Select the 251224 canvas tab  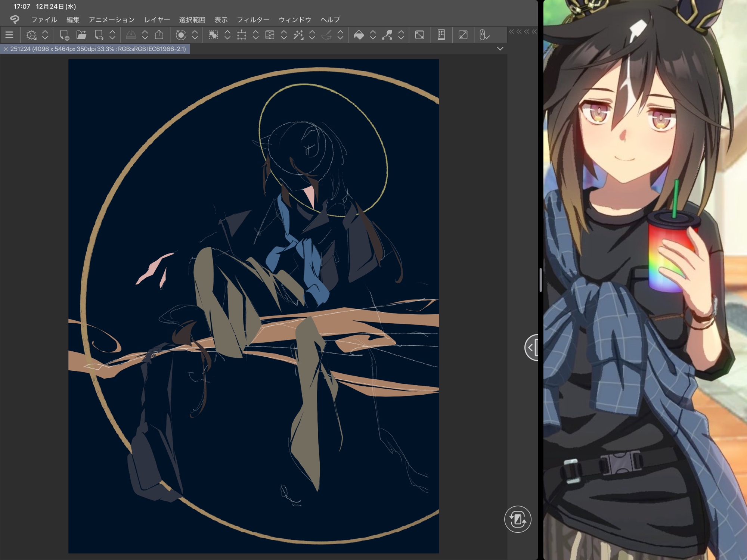[x=98, y=49]
